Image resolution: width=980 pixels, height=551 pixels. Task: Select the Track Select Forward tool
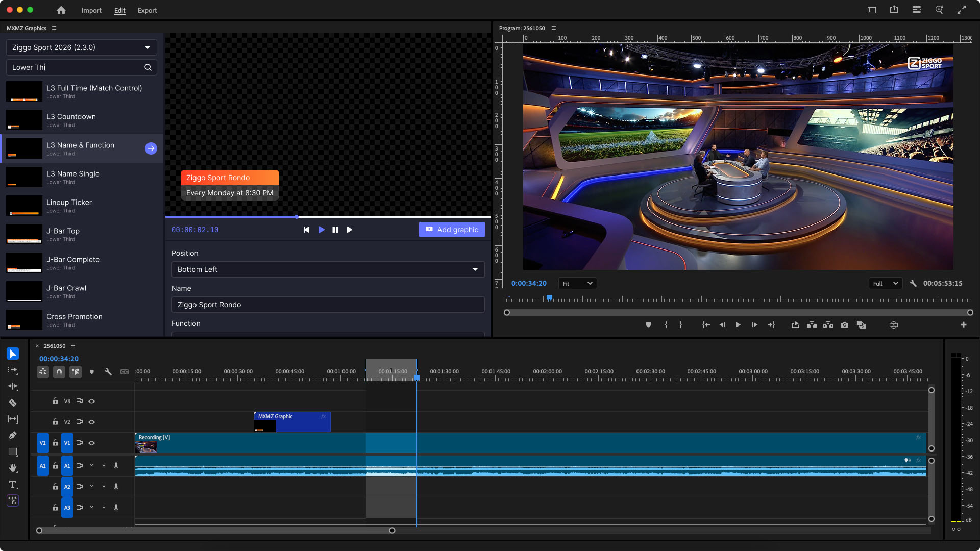(13, 370)
